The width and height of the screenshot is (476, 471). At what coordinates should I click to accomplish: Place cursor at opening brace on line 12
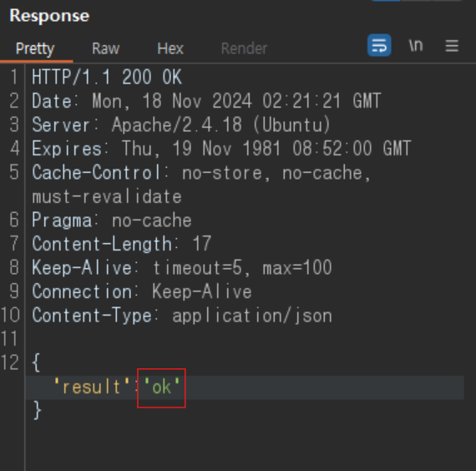[x=36, y=362]
